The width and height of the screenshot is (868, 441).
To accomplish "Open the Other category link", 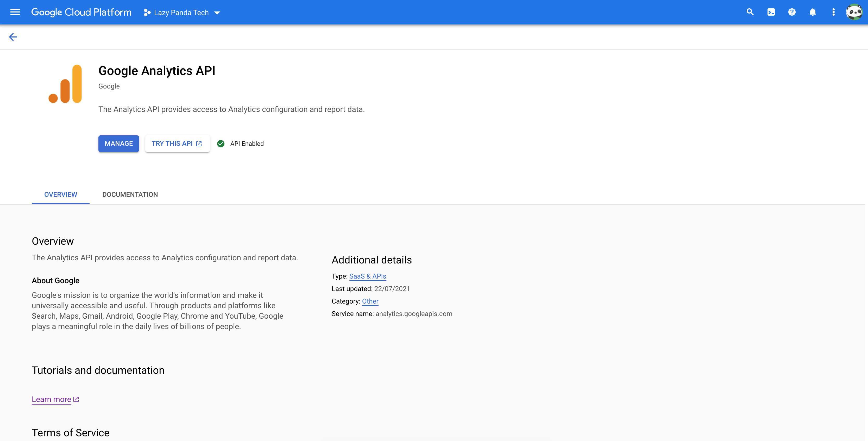I will click(x=370, y=301).
